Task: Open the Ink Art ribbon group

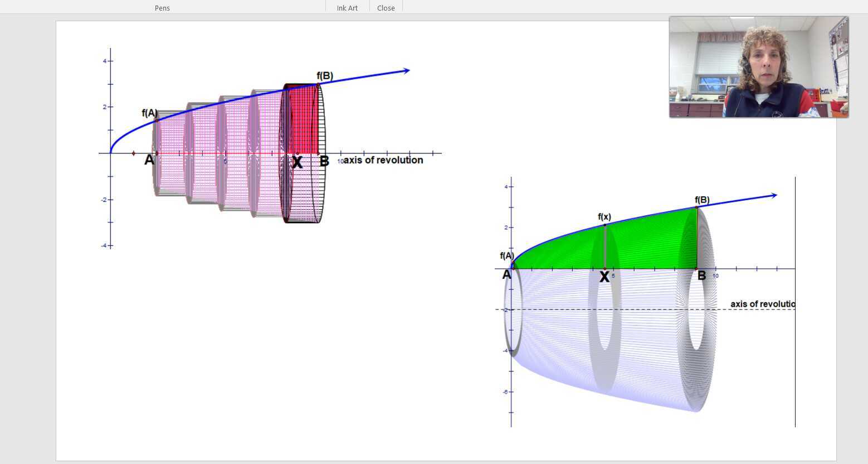Action: (x=347, y=8)
